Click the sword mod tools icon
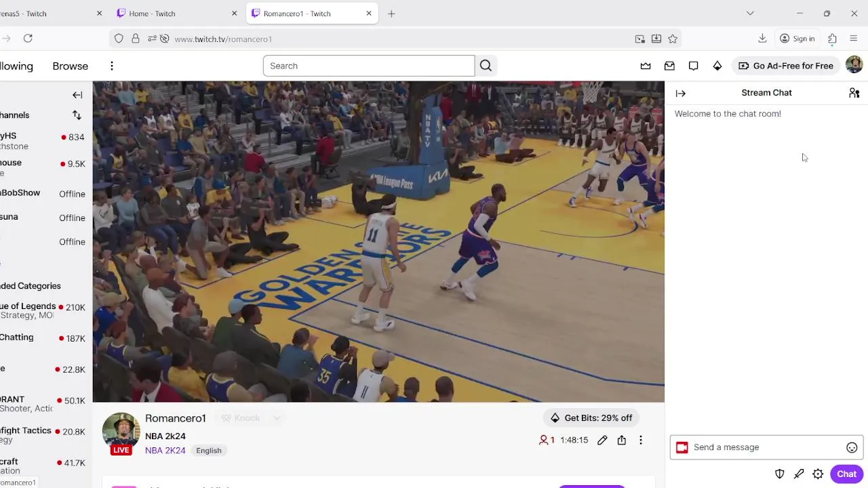The image size is (868, 488). [x=799, y=474]
